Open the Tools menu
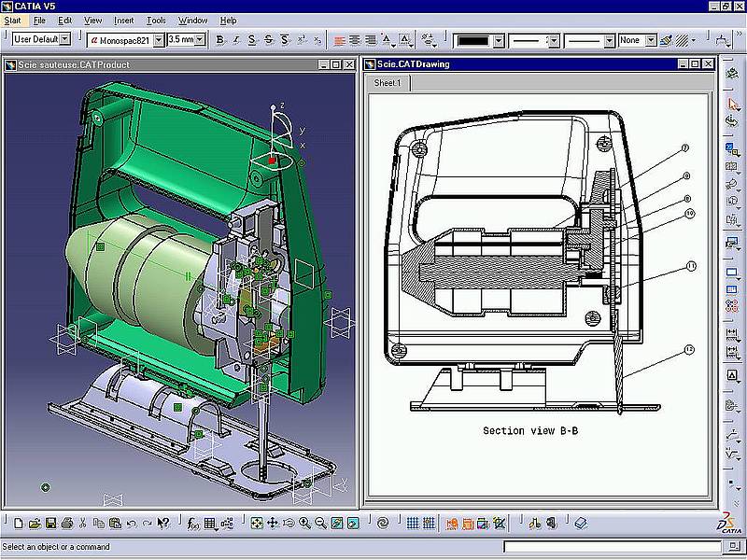The image size is (747, 560). pyautogui.click(x=156, y=21)
